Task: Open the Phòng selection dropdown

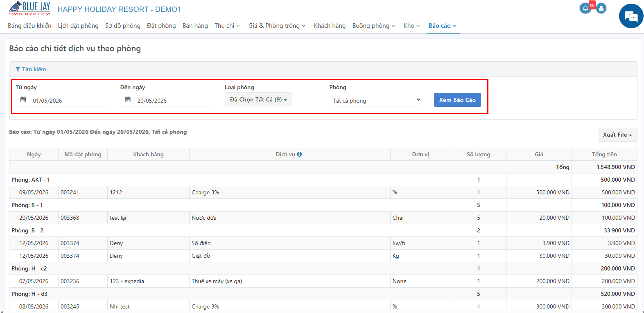Action: click(376, 100)
